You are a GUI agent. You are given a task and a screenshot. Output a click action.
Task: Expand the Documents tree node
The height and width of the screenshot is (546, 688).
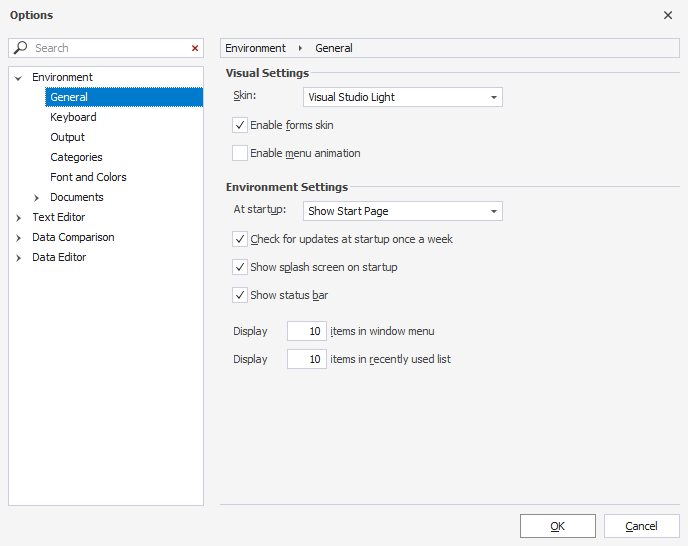(x=37, y=197)
